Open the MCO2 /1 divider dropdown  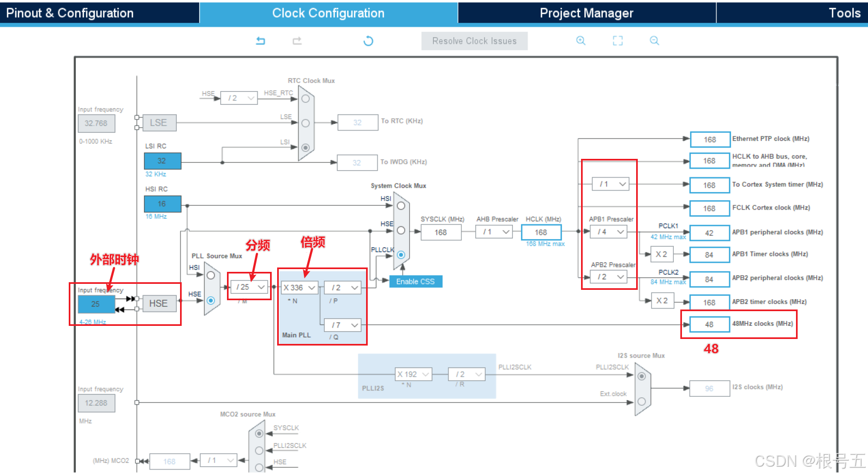[218, 460]
